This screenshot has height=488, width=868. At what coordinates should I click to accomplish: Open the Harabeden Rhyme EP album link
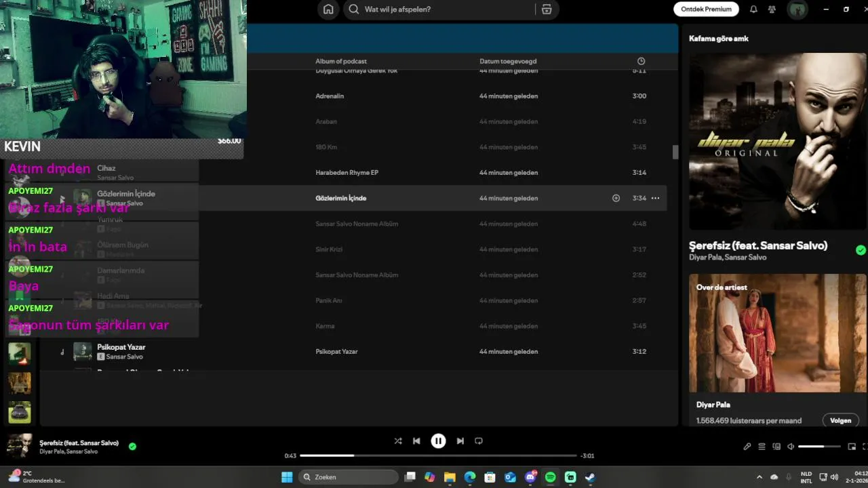pyautogui.click(x=347, y=173)
